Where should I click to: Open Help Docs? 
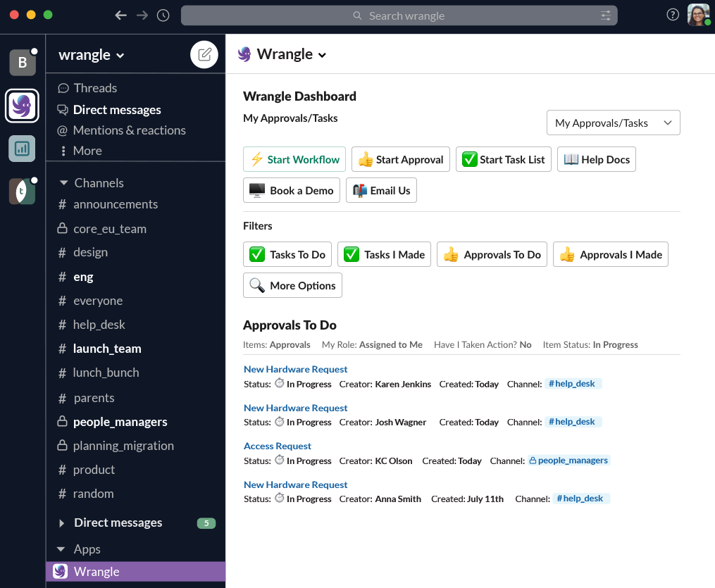[597, 159]
